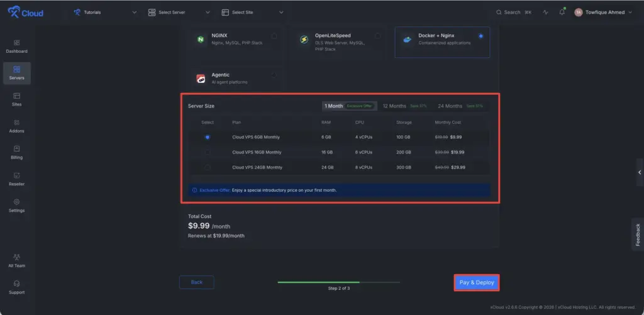This screenshot has height=315, width=644.
Task: Select the Cloud VPS 6GB Monthly radio
Action: (208, 137)
